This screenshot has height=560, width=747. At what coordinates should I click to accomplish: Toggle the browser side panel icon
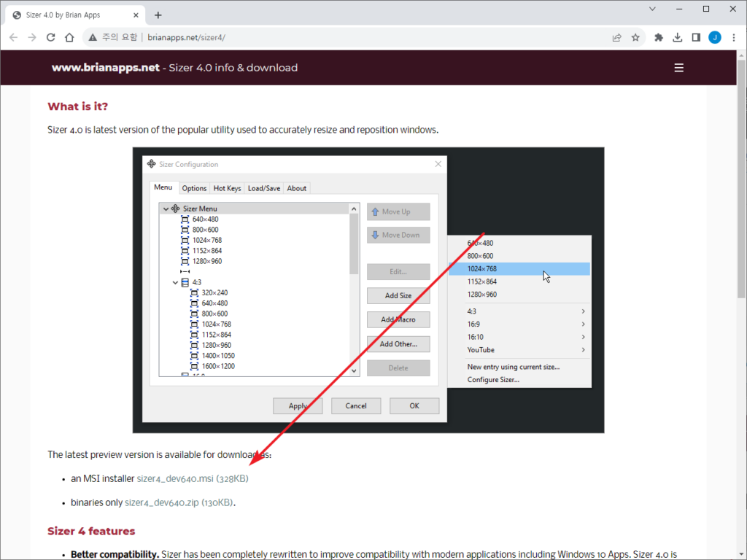click(x=696, y=37)
